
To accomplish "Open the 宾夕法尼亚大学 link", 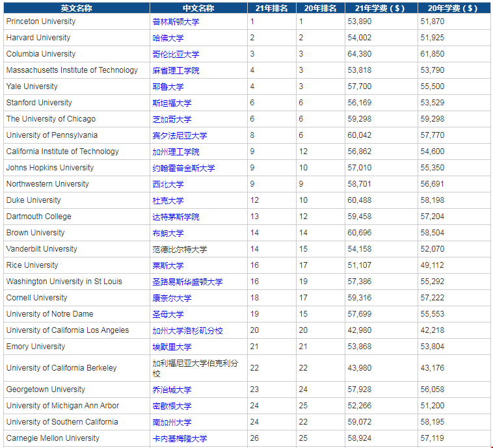I will [180, 135].
